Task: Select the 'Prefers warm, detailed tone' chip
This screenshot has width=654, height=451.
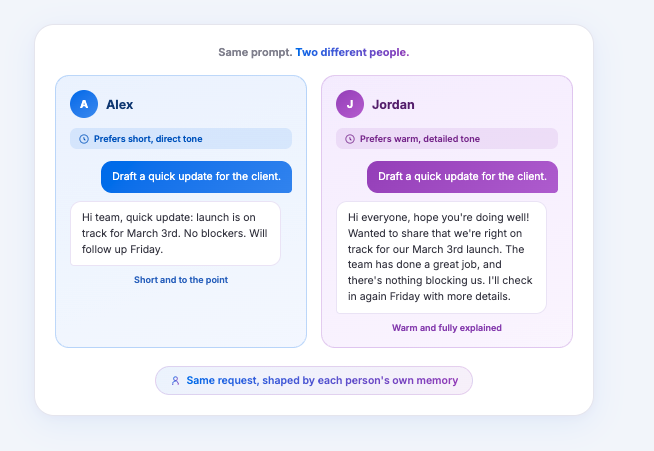Action: 447,139
